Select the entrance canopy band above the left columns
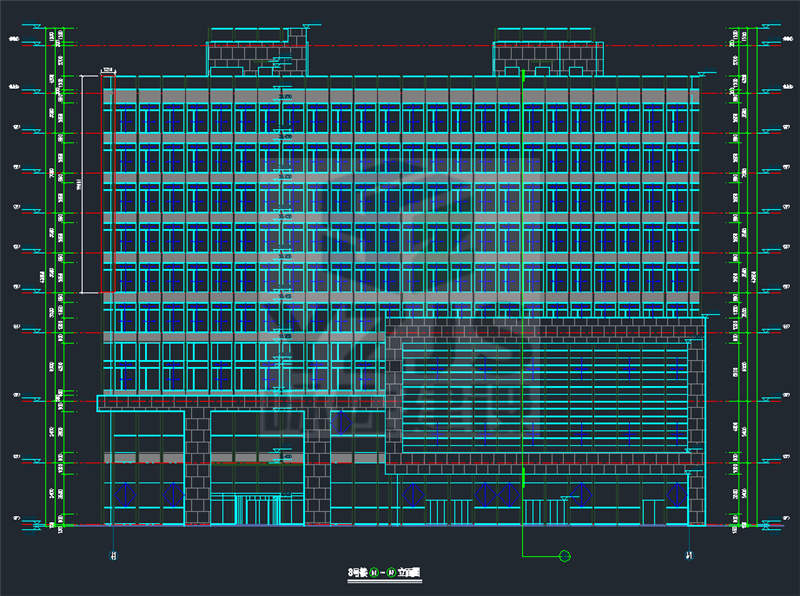 (x=240, y=402)
